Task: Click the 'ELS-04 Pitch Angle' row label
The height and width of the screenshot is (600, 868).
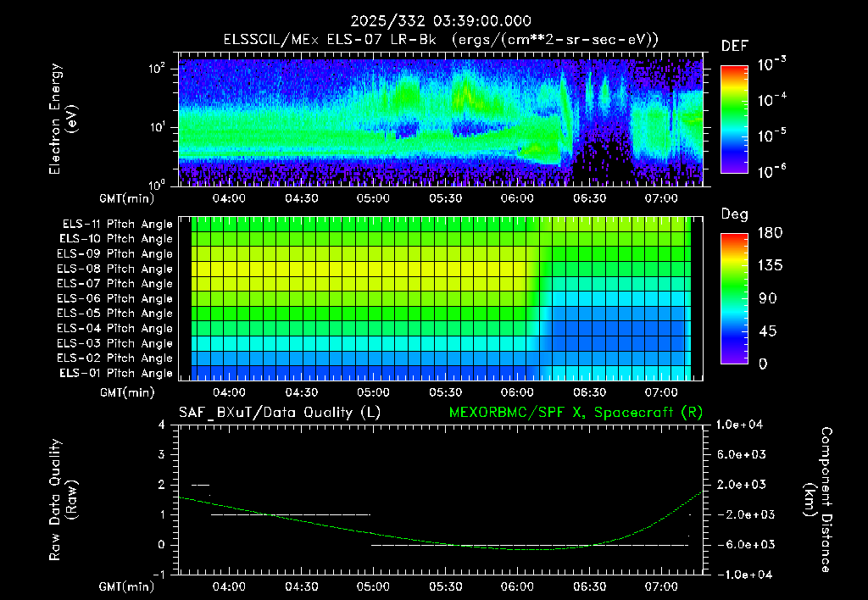Action: click(x=115, y=329)
